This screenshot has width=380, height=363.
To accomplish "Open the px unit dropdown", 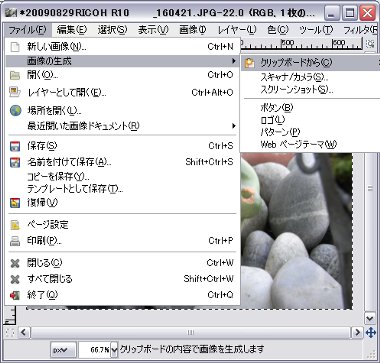I will point(63,350).
